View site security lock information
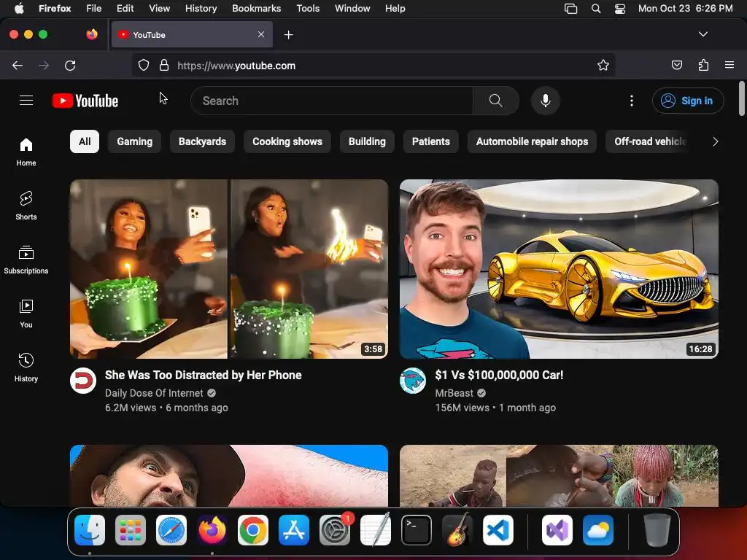 [164, 65]
